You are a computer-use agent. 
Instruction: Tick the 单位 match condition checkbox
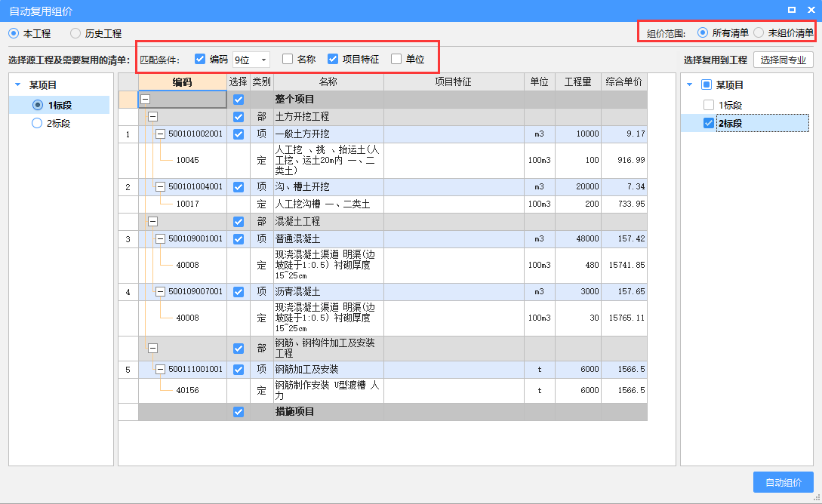pyautogui.click(x=396, y=59)
